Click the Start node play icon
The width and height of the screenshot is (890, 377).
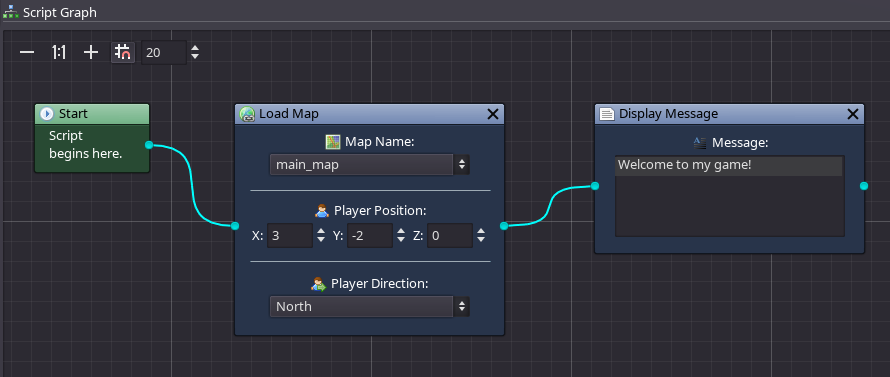pos(47,114)
